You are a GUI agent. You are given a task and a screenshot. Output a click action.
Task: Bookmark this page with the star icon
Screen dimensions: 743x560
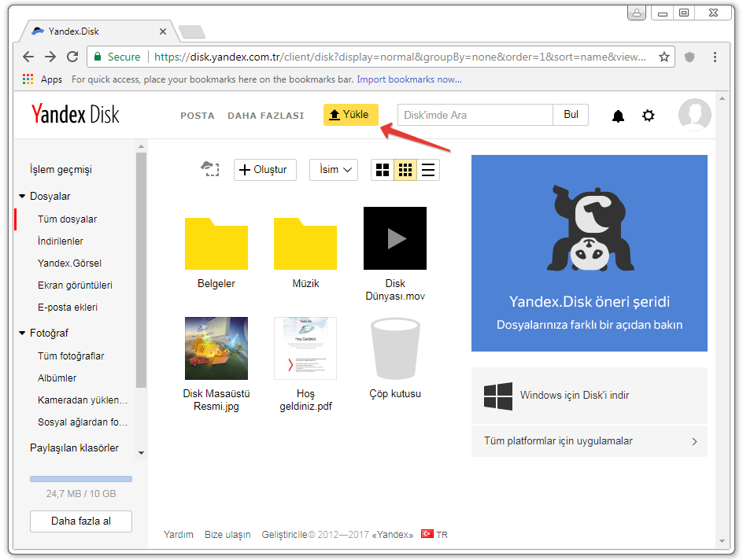(664, 57)
